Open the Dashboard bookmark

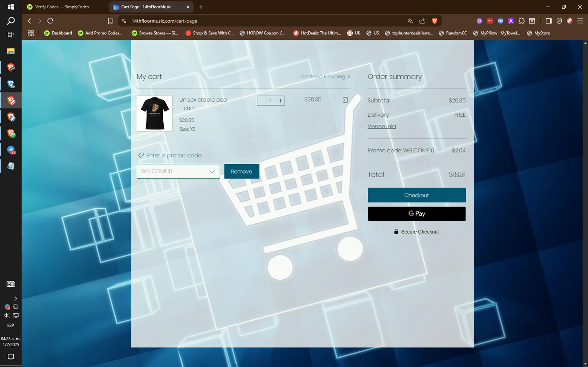58,33
